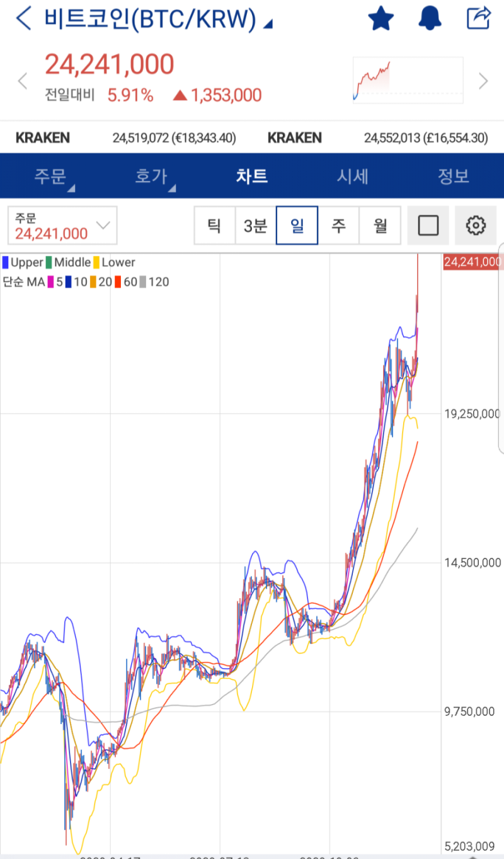
Task: Open coin selector next to 비트코인(BTC/KRW)
Action: pyautogui.click(x=268, y=24)
